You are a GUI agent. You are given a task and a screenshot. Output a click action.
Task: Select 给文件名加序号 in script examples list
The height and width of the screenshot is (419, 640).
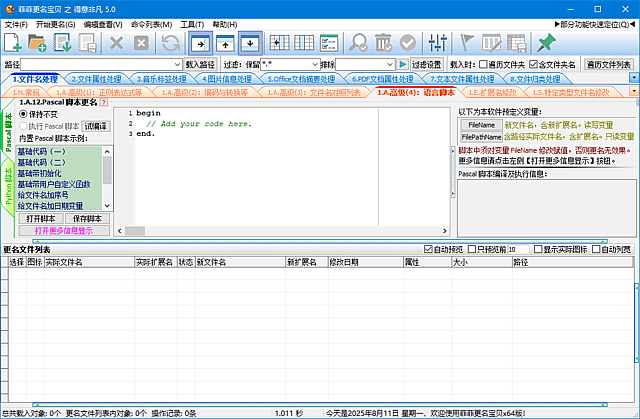click(x=46, y=195)
